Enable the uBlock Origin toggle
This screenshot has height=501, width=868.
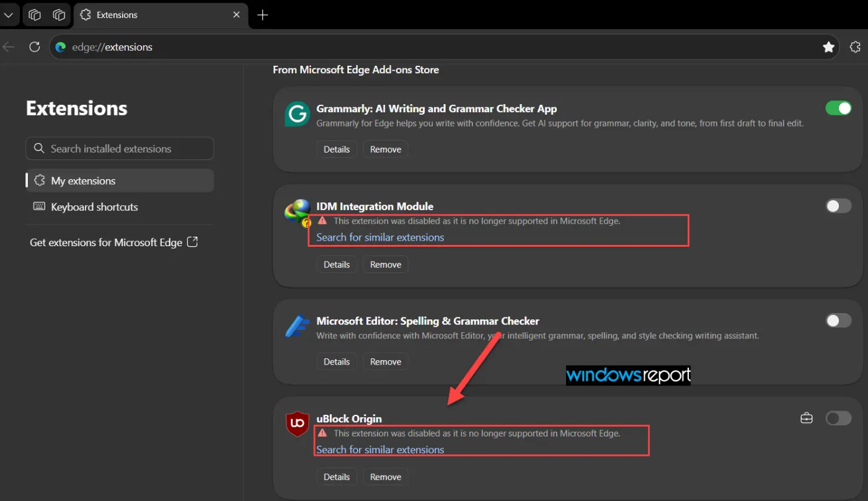(838, 419)
